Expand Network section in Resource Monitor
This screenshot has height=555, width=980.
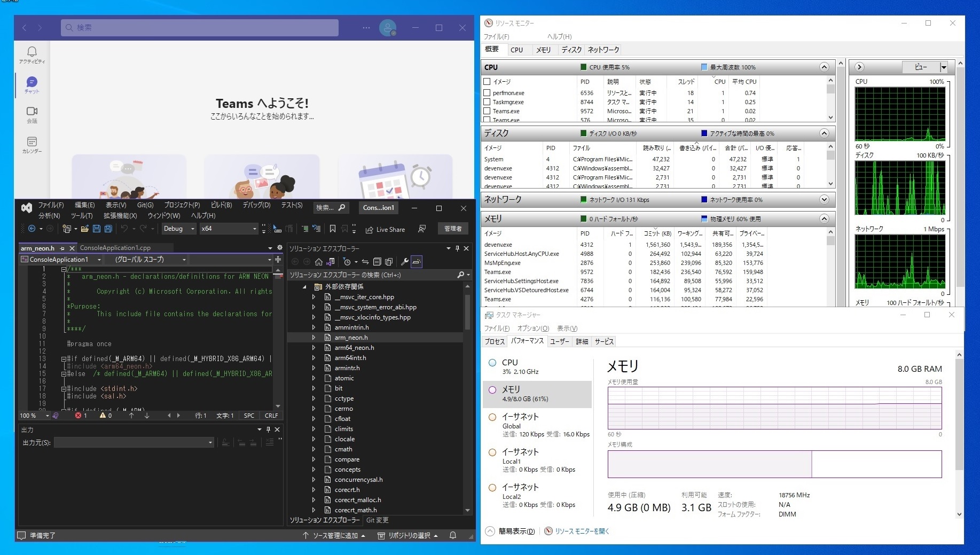[824, 200]
